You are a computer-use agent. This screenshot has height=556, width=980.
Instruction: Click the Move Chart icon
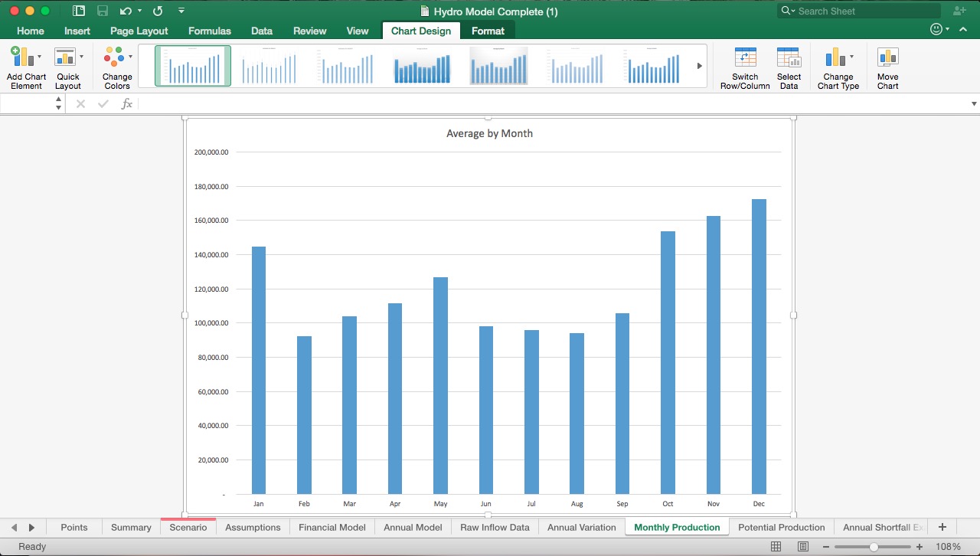tap(887, 67)
